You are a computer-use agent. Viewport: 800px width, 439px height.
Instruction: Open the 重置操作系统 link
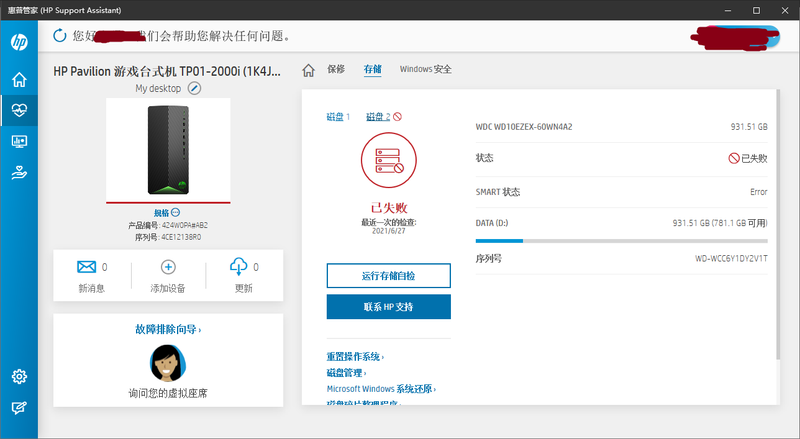click(355, 356)
